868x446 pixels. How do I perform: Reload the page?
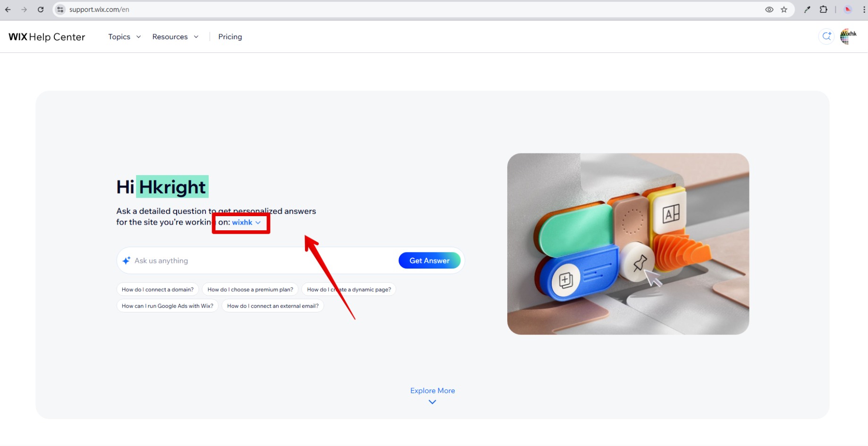click(41, 9)
